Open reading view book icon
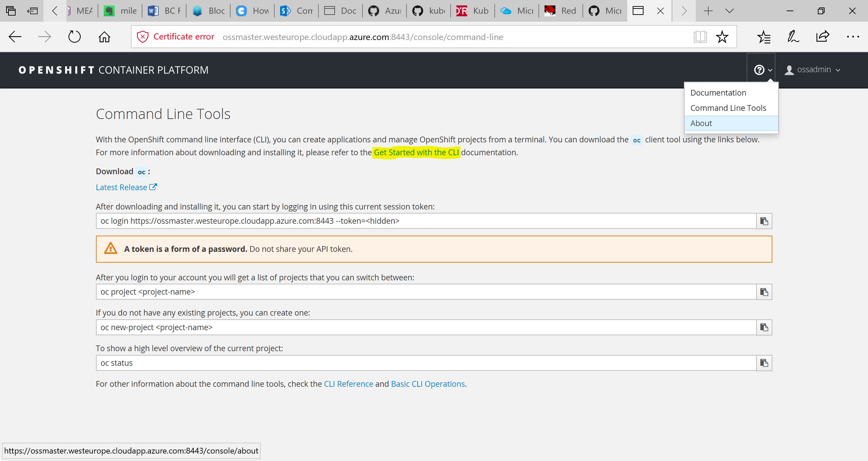 [700, 37]
